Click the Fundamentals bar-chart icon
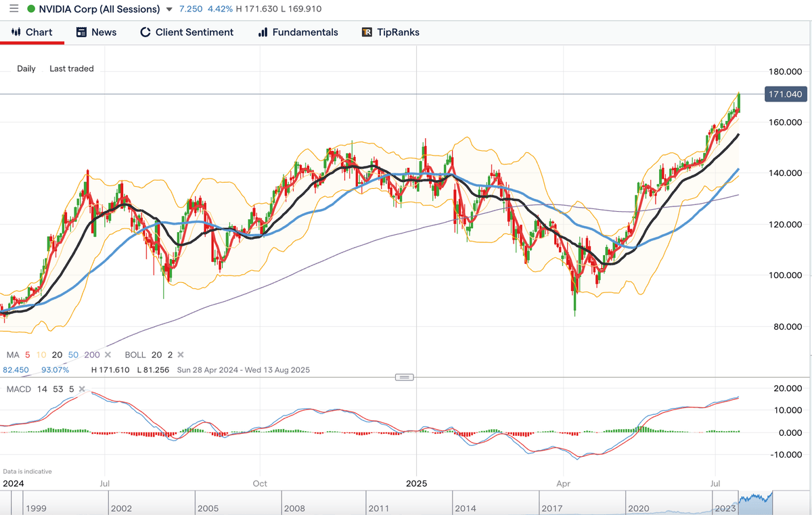Image resolution: width=812 pixels, height=515 pixels. (263, 32)
